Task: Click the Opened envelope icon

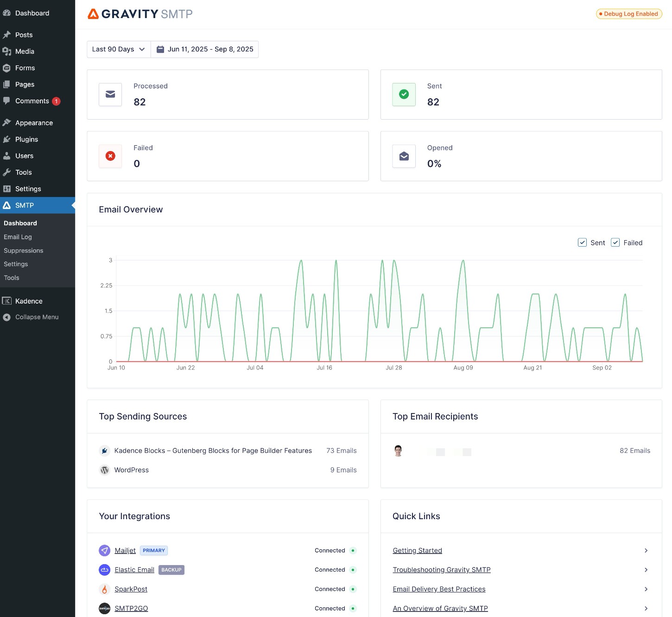Action: [x=404, y=156]
